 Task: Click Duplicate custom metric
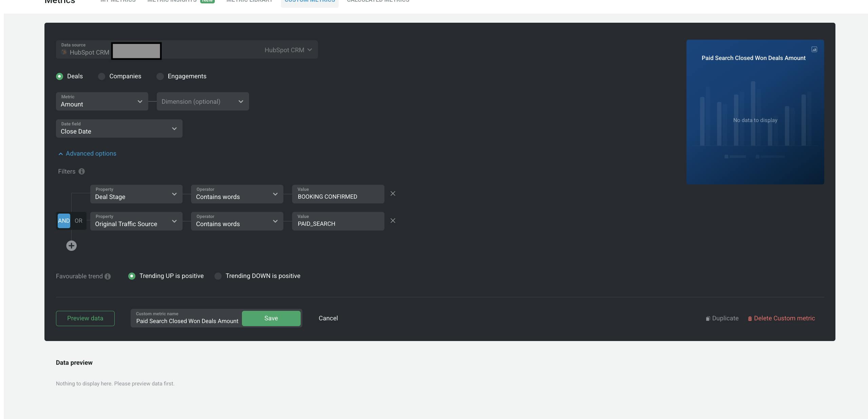pos(722,318)
